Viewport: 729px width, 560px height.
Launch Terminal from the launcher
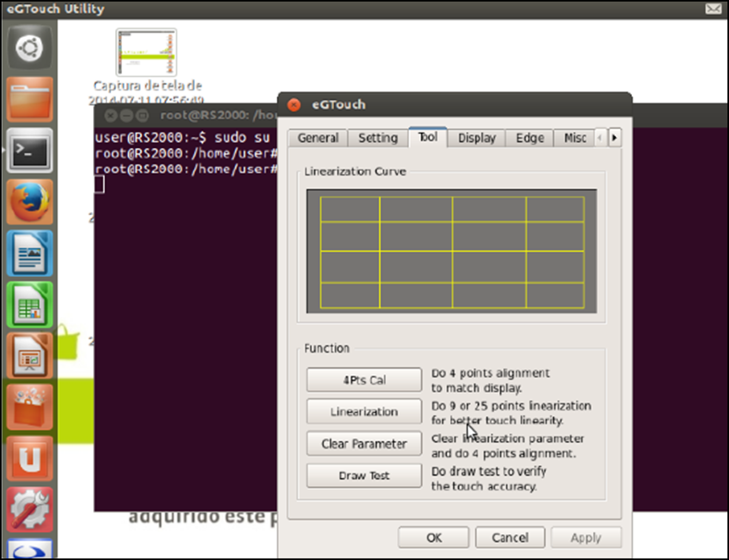click(30, 150)
